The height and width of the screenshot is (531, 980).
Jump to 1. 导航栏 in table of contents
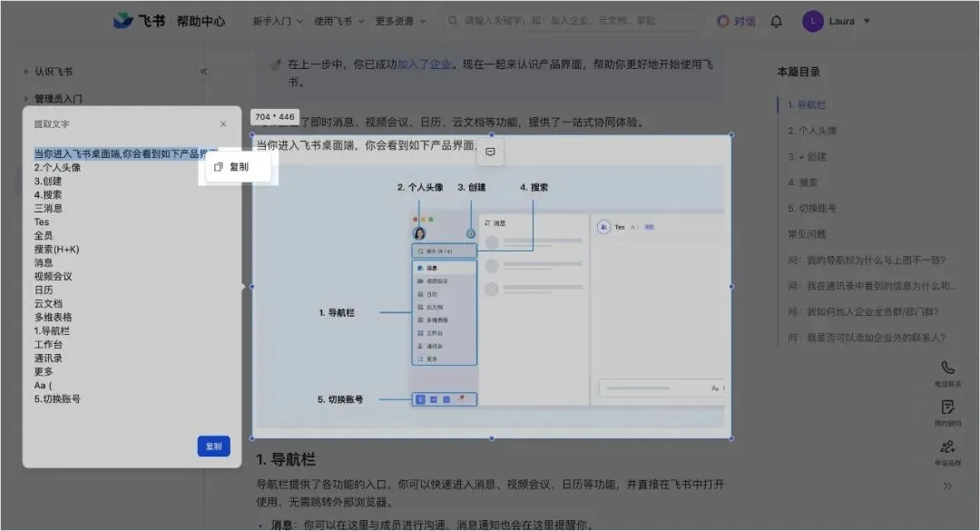[x=807, y=104]
